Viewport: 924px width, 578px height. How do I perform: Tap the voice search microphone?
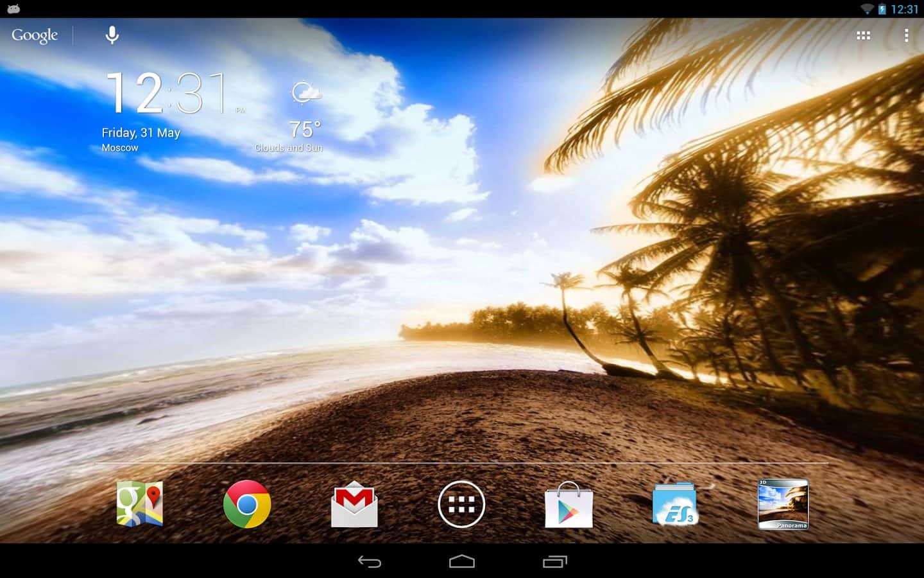point(112,35)
